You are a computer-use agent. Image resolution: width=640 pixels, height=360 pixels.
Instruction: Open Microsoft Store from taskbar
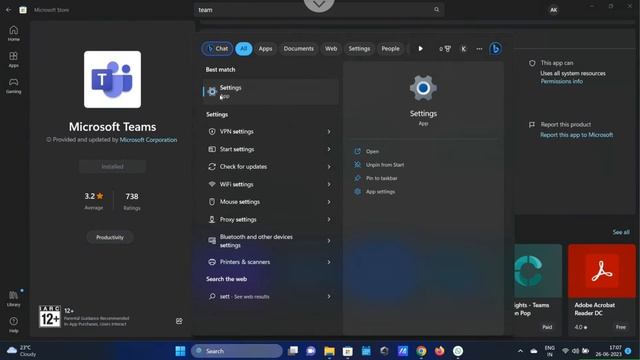tap(347, 351)
